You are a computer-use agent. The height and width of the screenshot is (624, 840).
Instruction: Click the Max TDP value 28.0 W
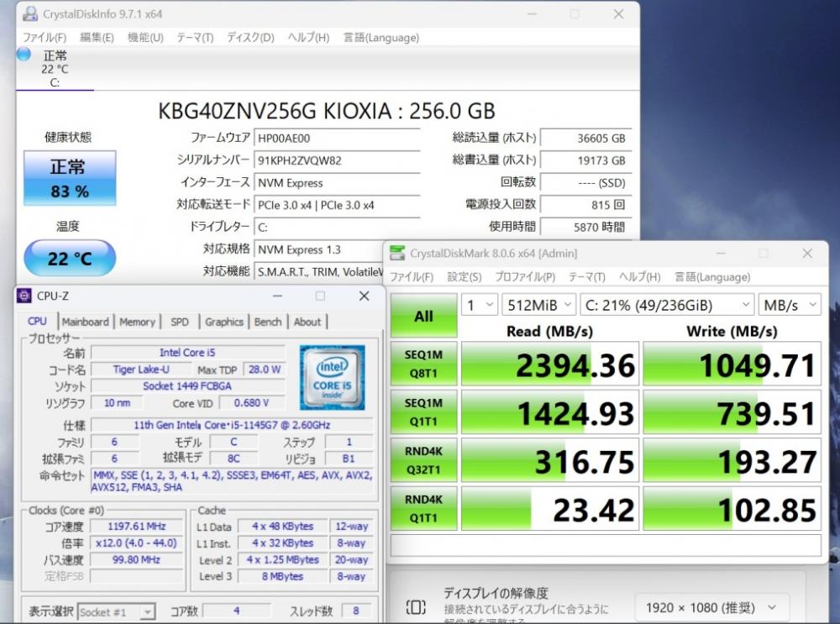(x=264, y=369)
